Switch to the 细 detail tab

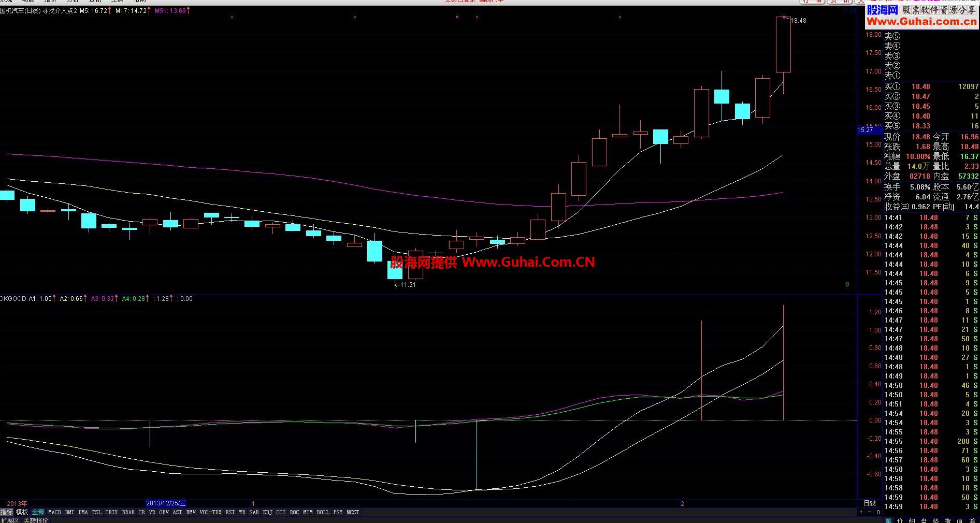coord(912,520)
